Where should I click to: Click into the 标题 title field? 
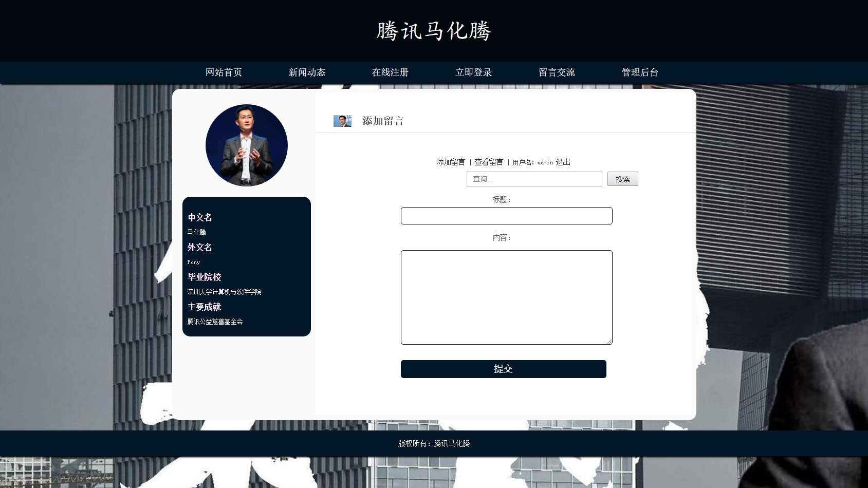click(506, 216)
